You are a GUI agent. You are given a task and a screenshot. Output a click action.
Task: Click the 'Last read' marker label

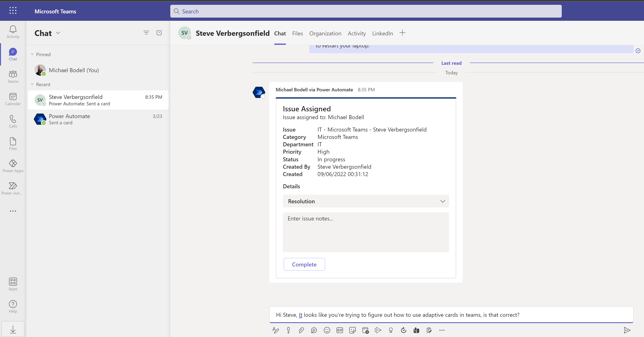(x=451, y=63)
